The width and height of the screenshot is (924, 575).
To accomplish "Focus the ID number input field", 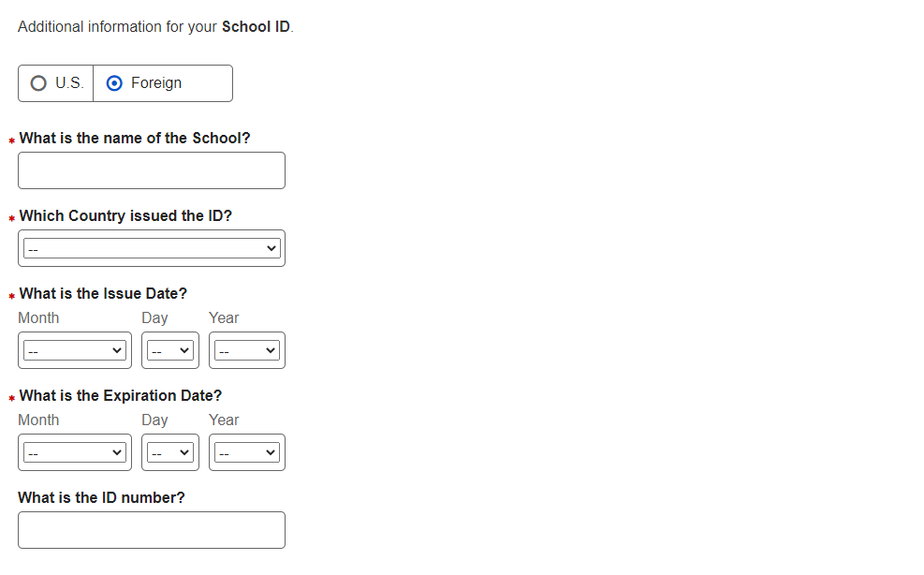I will click(x=152, y=530).
